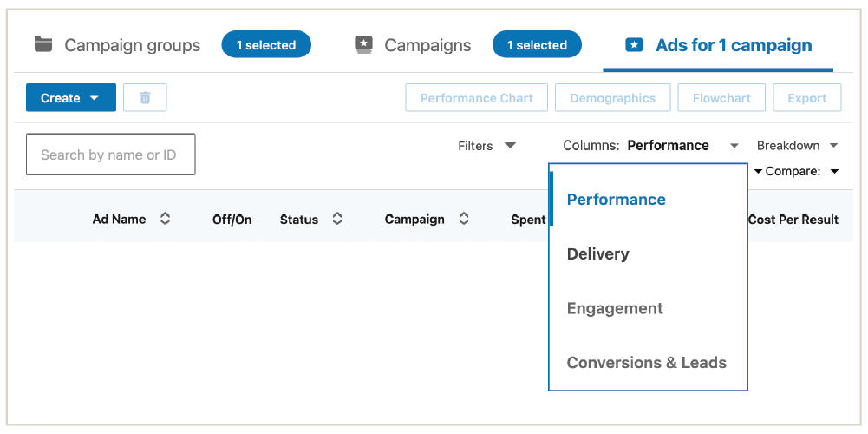Sort by Ad Name arrows
The image size is (868, 434).
(165, 219)
